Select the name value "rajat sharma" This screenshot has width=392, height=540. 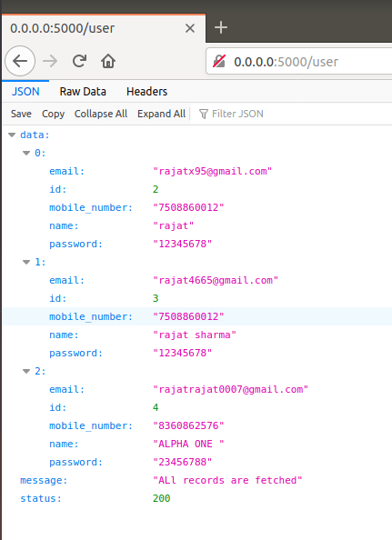[195, 335]
